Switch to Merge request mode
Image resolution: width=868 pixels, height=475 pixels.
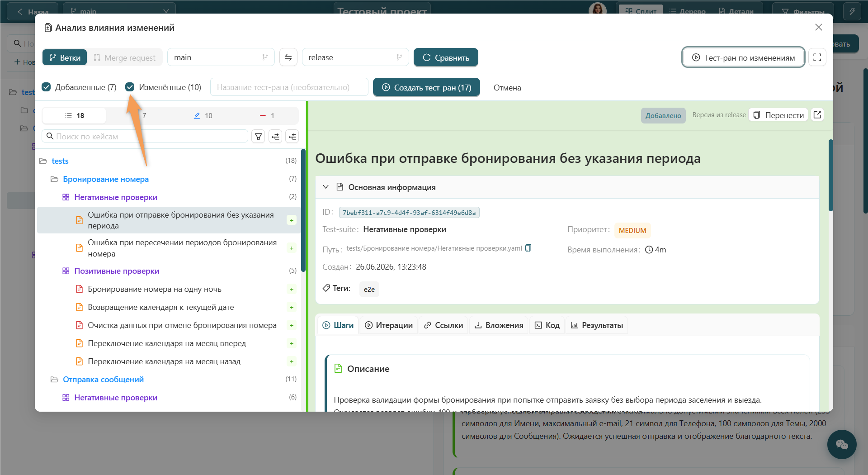(124, 57)
